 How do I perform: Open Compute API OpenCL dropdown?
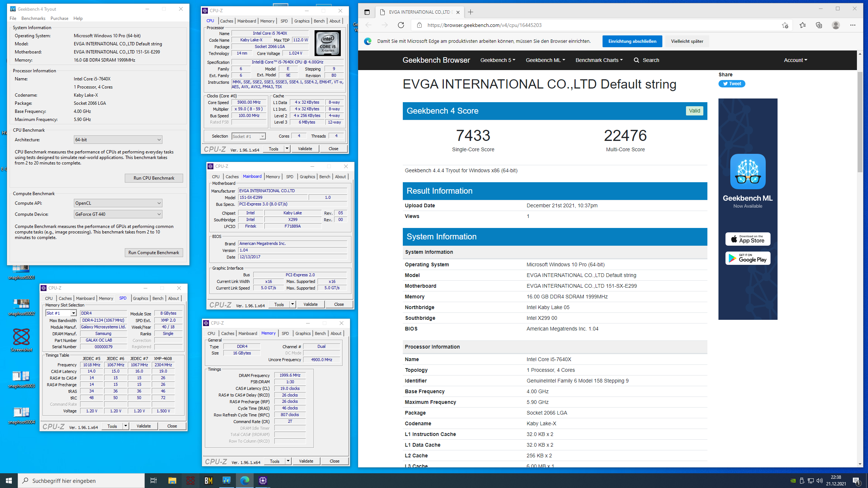click(x=118, y=203)
